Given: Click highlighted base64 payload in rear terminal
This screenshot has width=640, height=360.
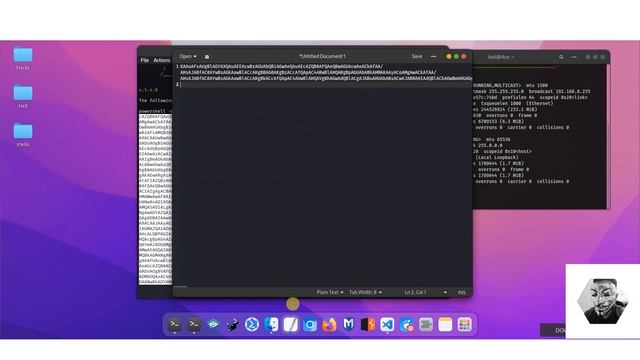Looking at the screenshot, I should pyautogui.click(x=156, y=200).
